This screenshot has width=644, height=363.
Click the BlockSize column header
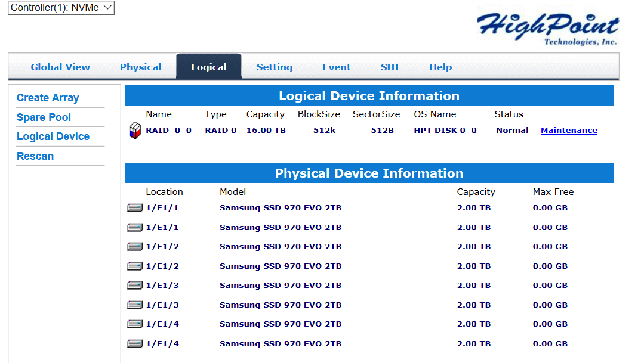319,114
